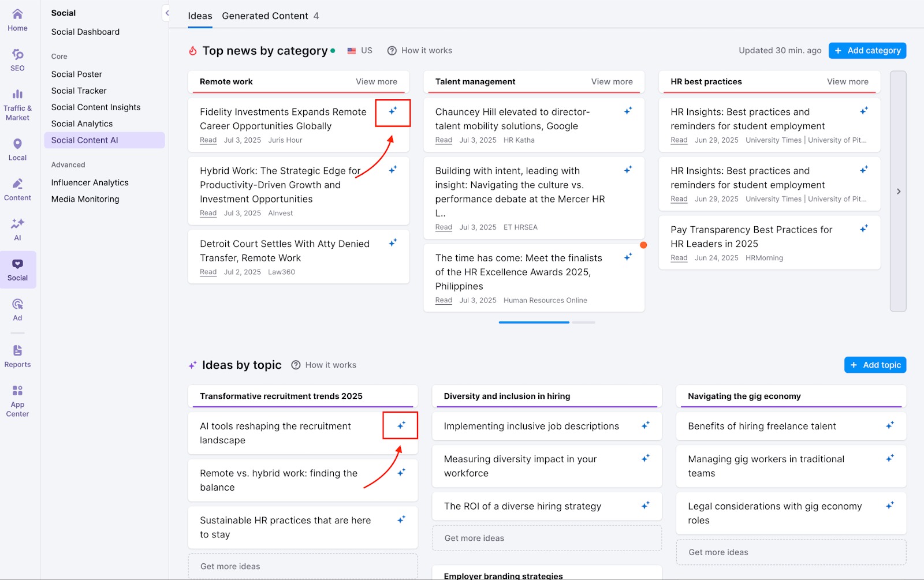The width and height of the screenshot is (924, 580).
Task: Open the AI sidebar icon
Action: [x=17, y=229]
